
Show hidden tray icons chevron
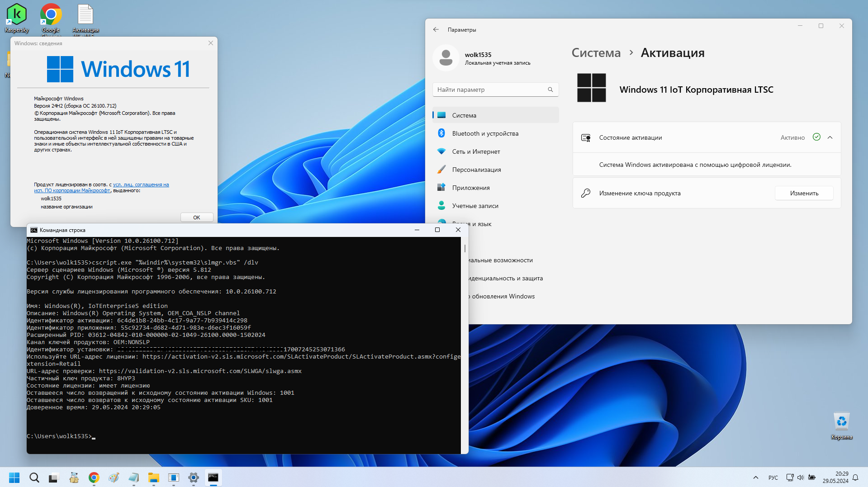point(755,478)
